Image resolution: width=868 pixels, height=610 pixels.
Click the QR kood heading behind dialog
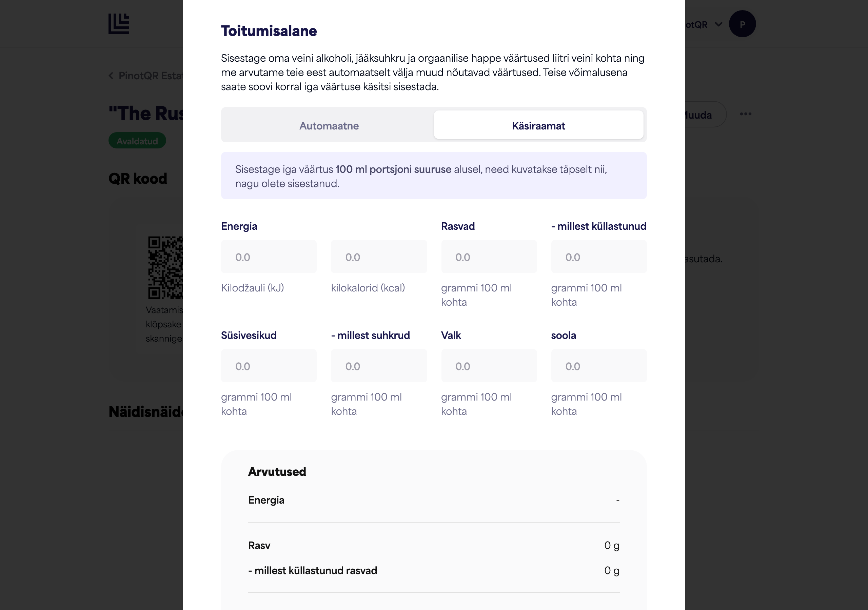point(138,178)
